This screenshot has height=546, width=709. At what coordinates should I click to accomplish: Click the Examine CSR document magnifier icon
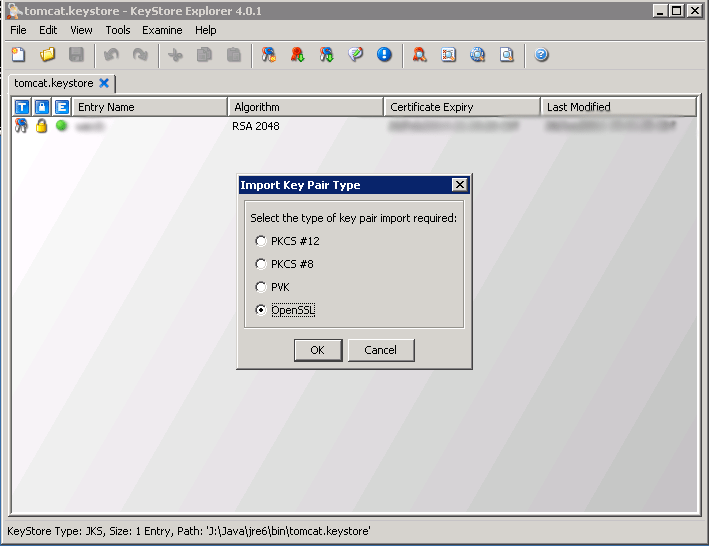[506, 55]
